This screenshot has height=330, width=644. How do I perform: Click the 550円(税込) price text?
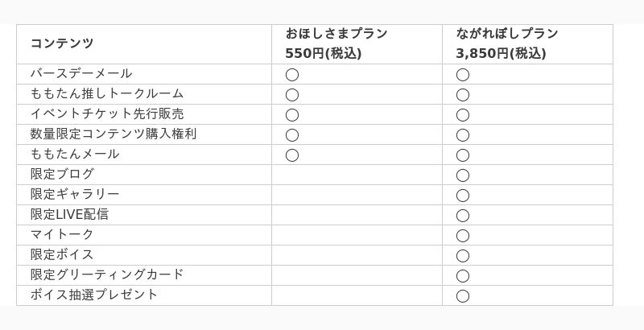click(323, 53)
